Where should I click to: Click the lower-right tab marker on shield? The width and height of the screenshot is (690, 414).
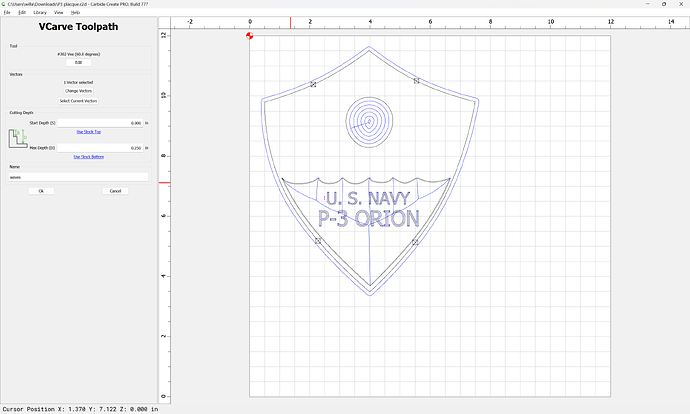tap(415, 241)
